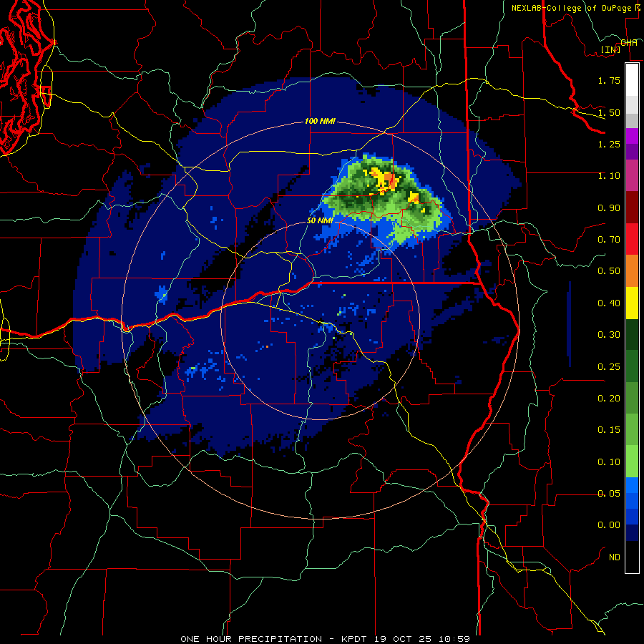Select the ND legend label
Image resolution: width=644 pixels, height=644 pixels.
click(x=615, y=557)
